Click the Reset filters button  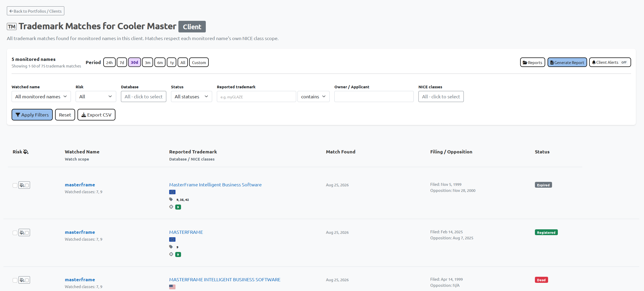point(65,115)
